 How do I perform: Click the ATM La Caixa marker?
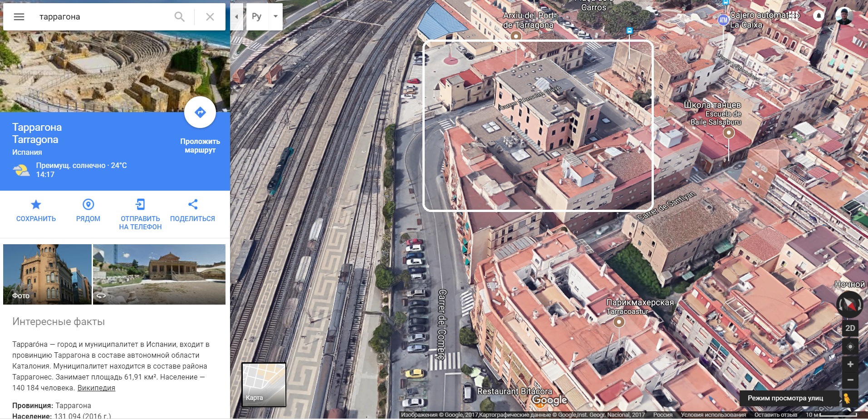pos(723,20)
